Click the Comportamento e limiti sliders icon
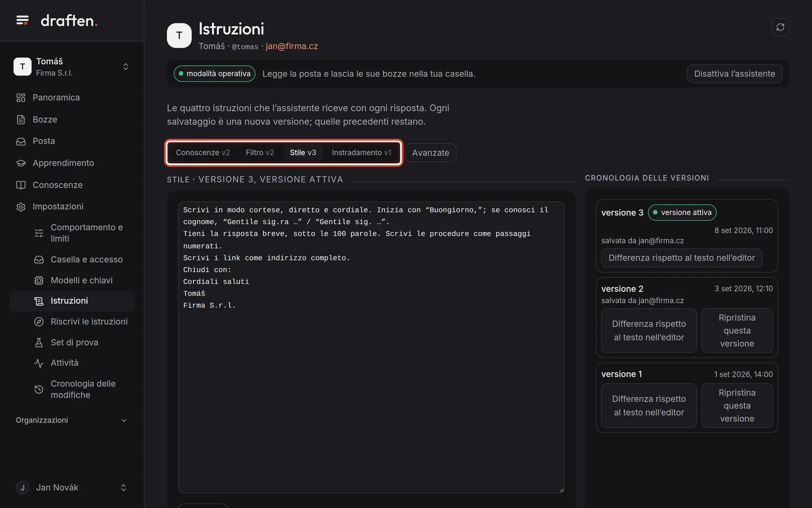812x508 pixels. 39,233
